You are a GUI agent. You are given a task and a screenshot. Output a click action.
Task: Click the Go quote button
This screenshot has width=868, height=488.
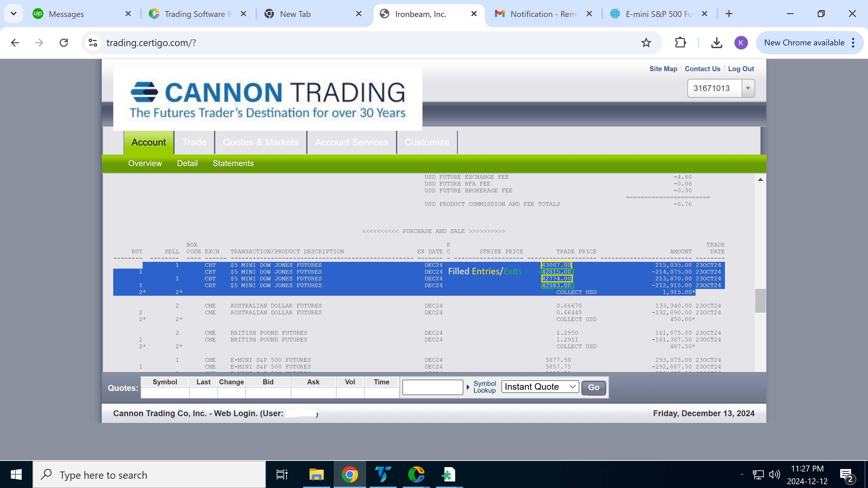click(593, 387)
